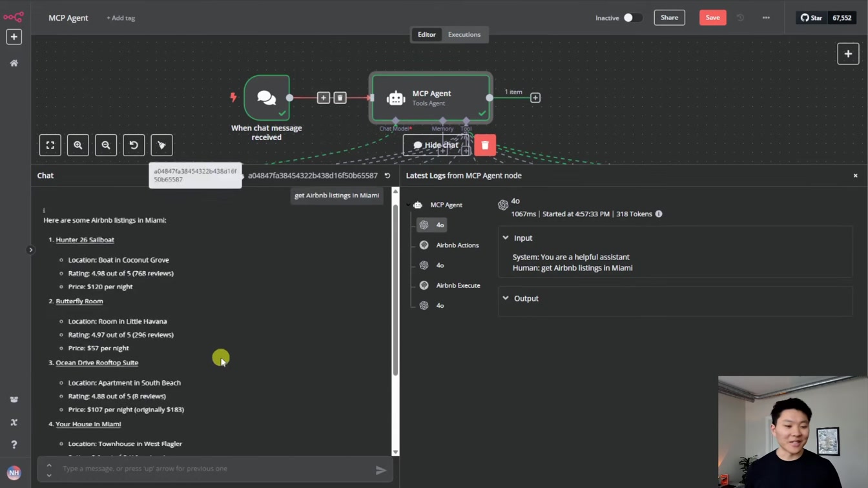The image size is (868, 488).
Task: Select the MCP Agent node
Action: point(431,97)
